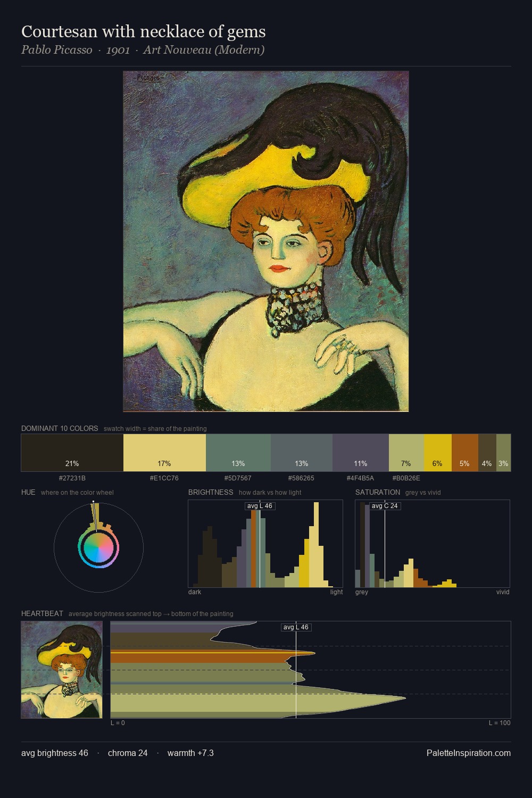The height and width of the screenshot is (798, 532).
Task: Click the title 'Courtesan with necklace of gems'
Action: coord(143,32)
